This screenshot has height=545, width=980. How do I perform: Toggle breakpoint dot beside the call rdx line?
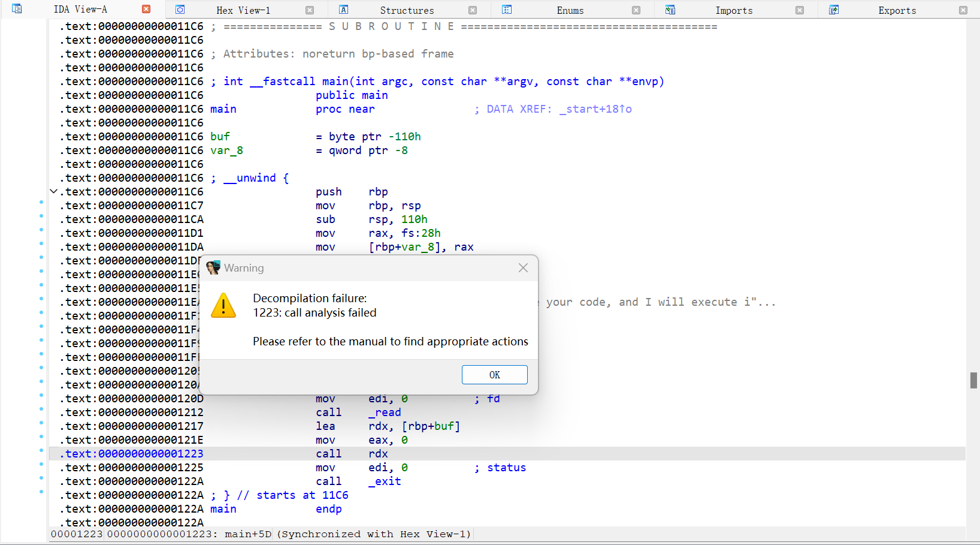coord(41,450)
